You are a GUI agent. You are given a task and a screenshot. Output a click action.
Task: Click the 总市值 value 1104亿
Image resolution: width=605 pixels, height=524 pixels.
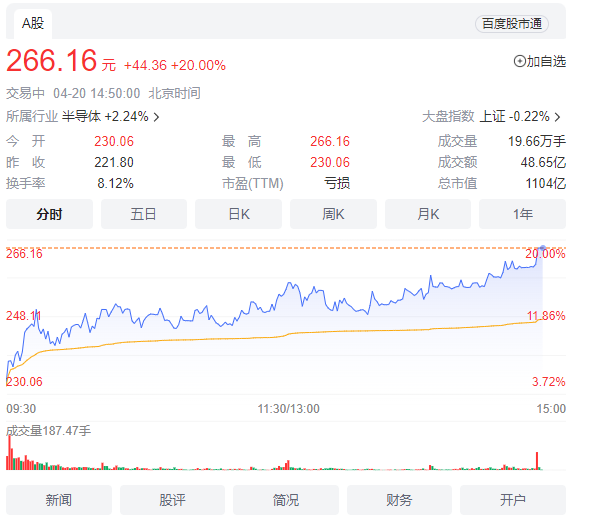[546, 183]
